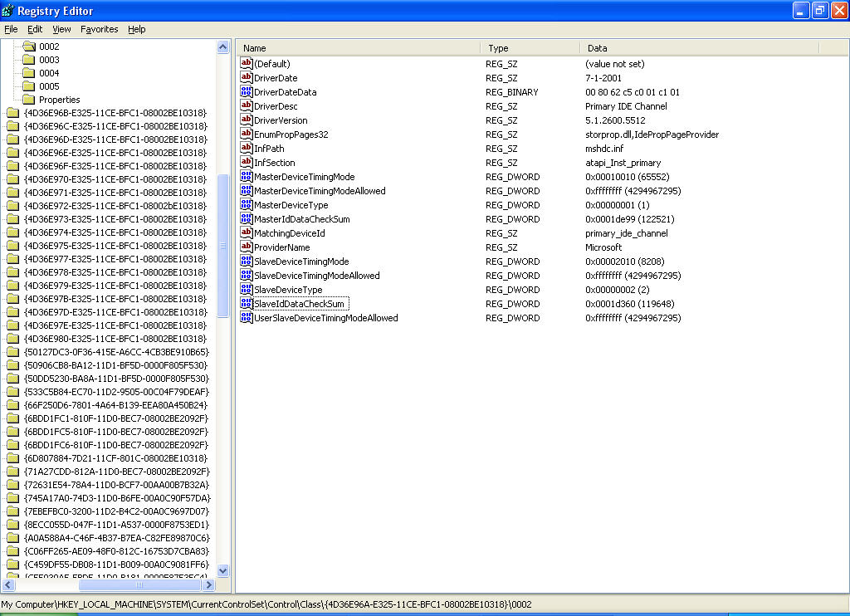850x616 pixels.
Task: Click the DriverDateData binary value icon
Action: (x=246, y=91)
